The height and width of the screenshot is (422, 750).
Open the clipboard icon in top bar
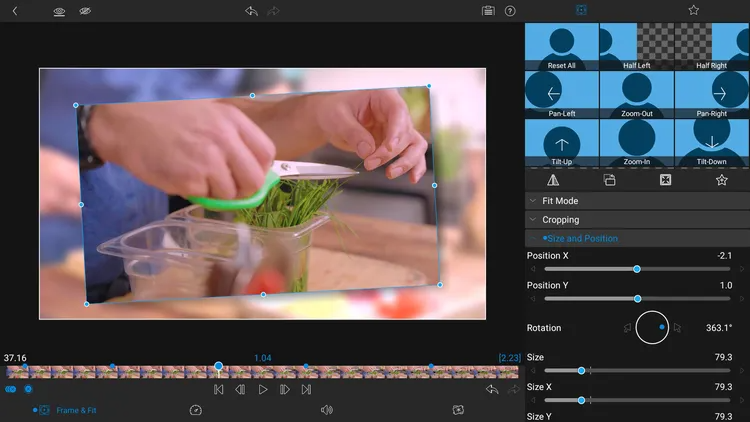[x=488, y=11]
